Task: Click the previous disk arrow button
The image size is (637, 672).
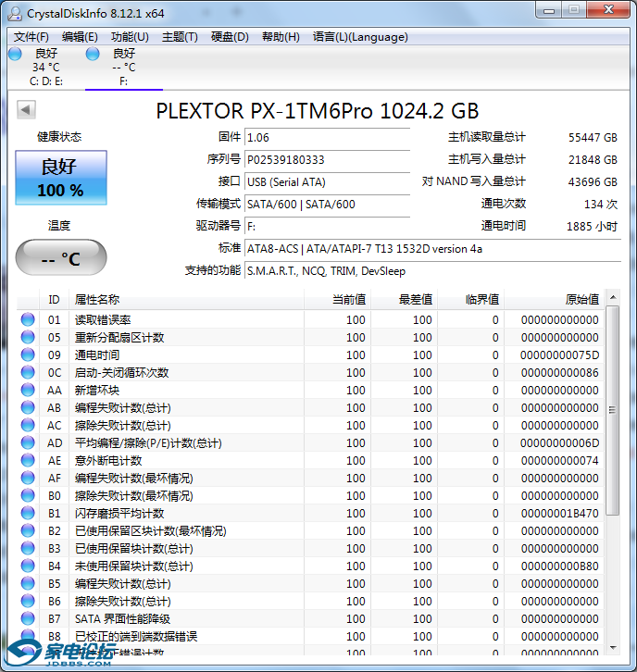Action: [26, 110]
